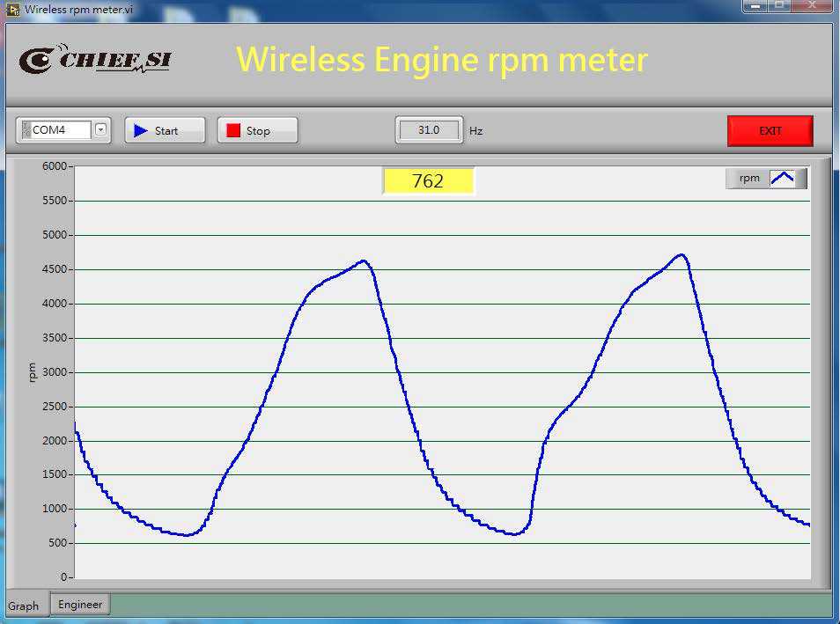Click the vertical rpm axis label
This screenshot has height=624, width=840.
tap(33, 371)
